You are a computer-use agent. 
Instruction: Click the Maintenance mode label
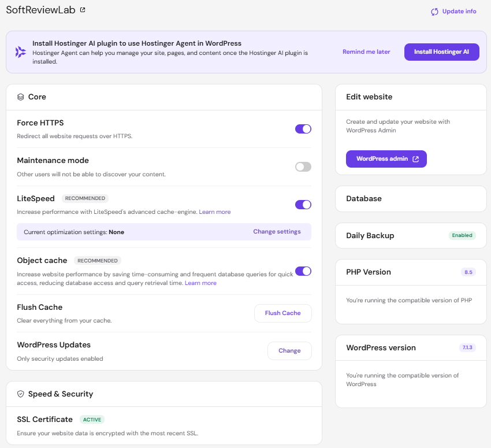pos(53,160)
